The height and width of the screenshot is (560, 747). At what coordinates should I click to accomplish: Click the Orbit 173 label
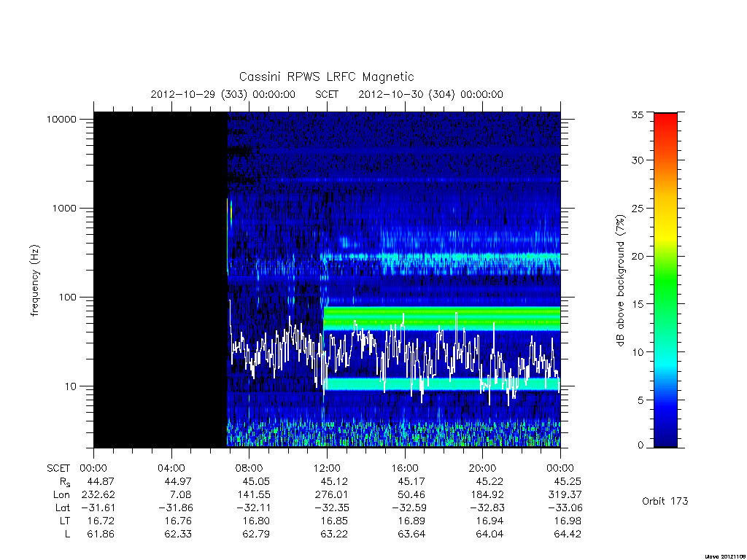point(665,502)
